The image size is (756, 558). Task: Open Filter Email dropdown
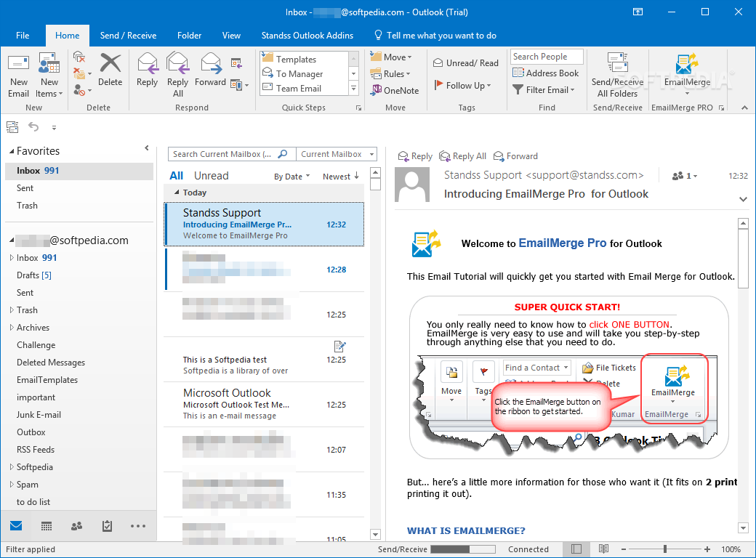544,89
